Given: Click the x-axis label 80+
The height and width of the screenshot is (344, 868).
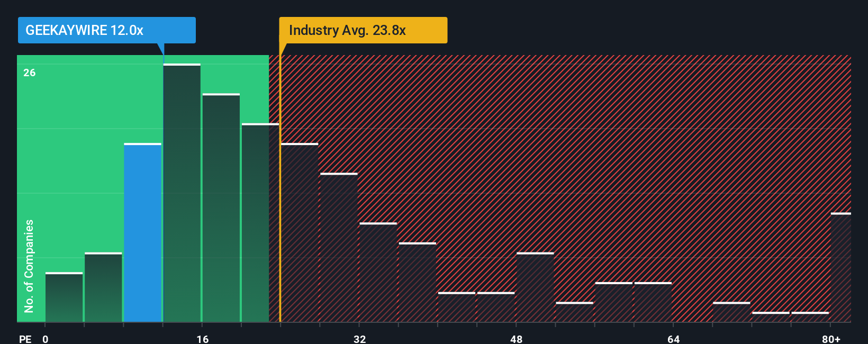Looking at the screenshot, I should point(831,339).
